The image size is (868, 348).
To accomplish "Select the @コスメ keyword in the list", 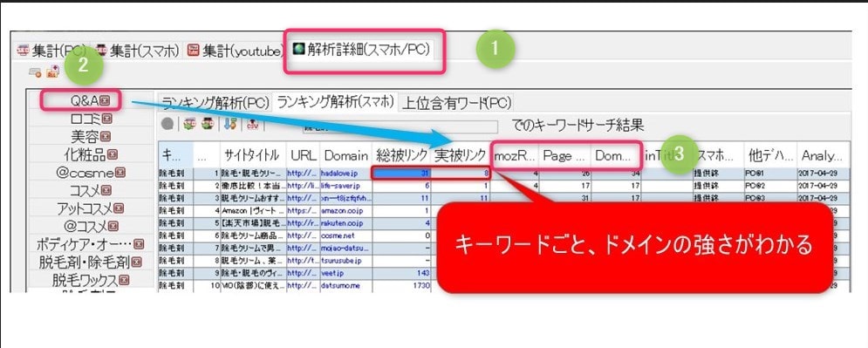I will (85, 226).
